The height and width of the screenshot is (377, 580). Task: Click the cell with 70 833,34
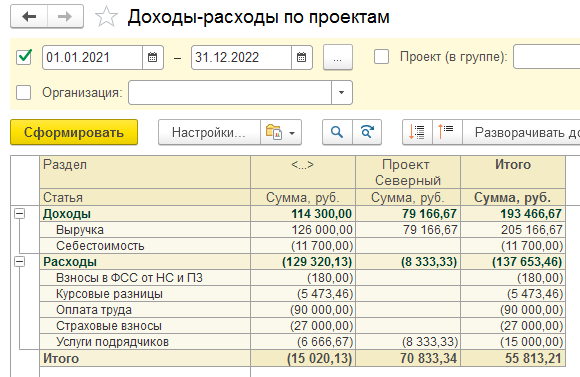pos(408,359)
